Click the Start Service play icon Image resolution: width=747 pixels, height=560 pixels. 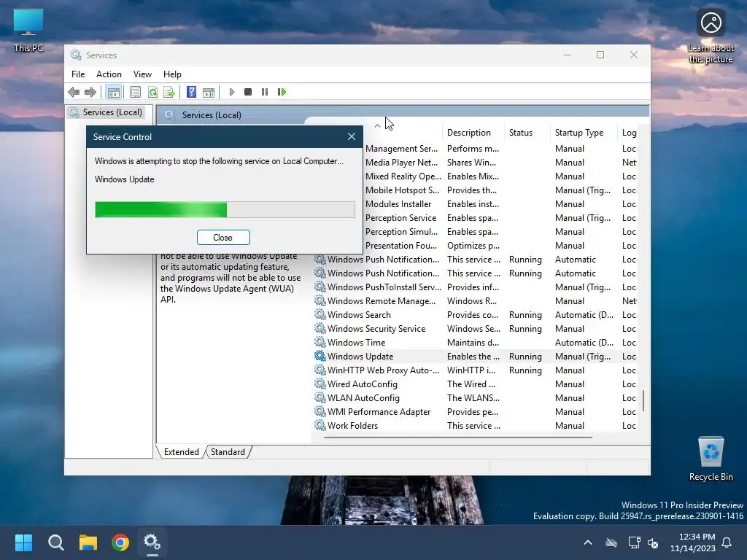pos(232,92)
